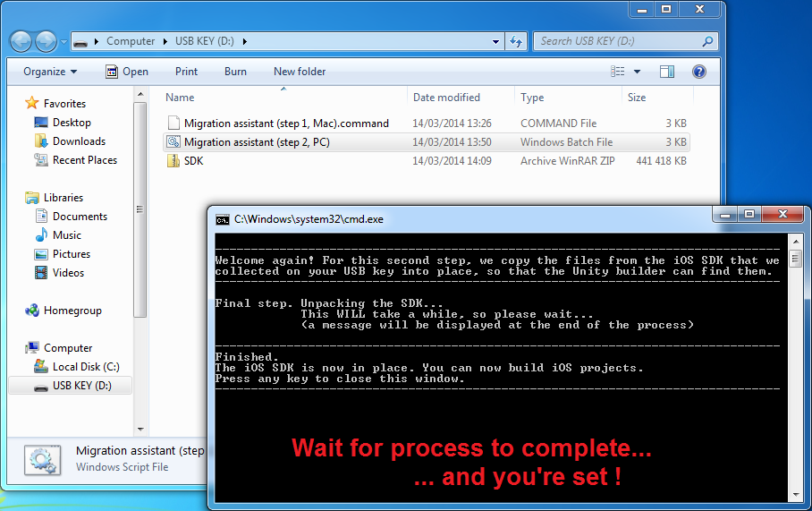This screenshot has height=511, width=812.
Task: Click cmd window scrollbar up arrow
Action: pos(796,242)
